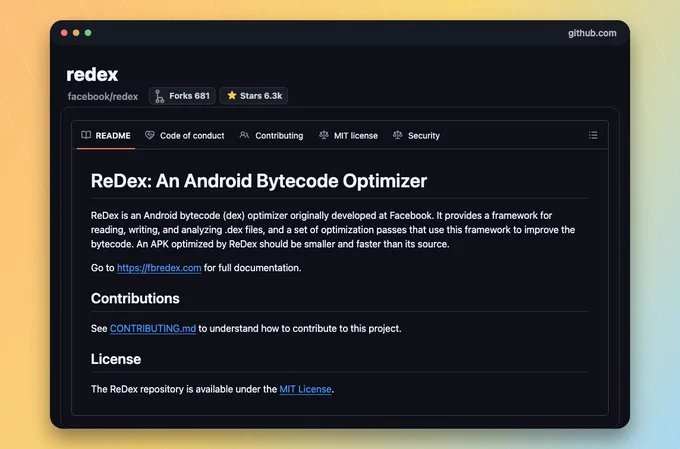Open the Contributing tab

pyautogui.click(x=271, y=136)
